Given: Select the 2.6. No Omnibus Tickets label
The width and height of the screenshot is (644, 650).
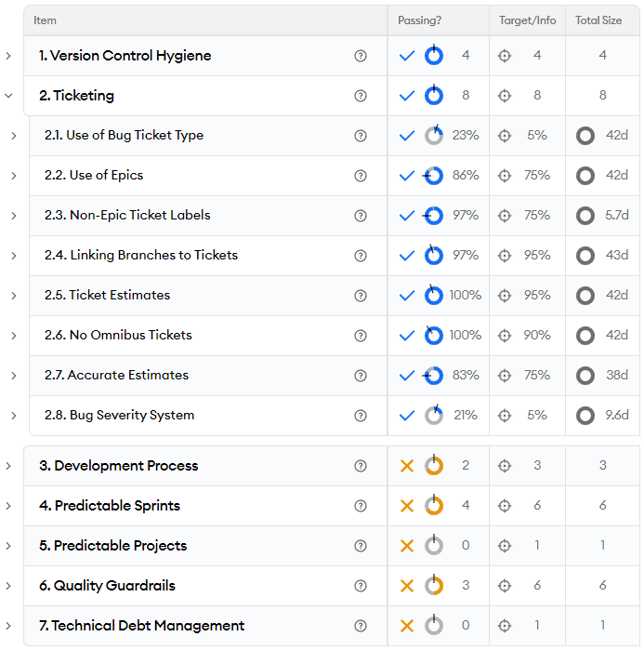Looking at the screenshot, I should point(118,335).
